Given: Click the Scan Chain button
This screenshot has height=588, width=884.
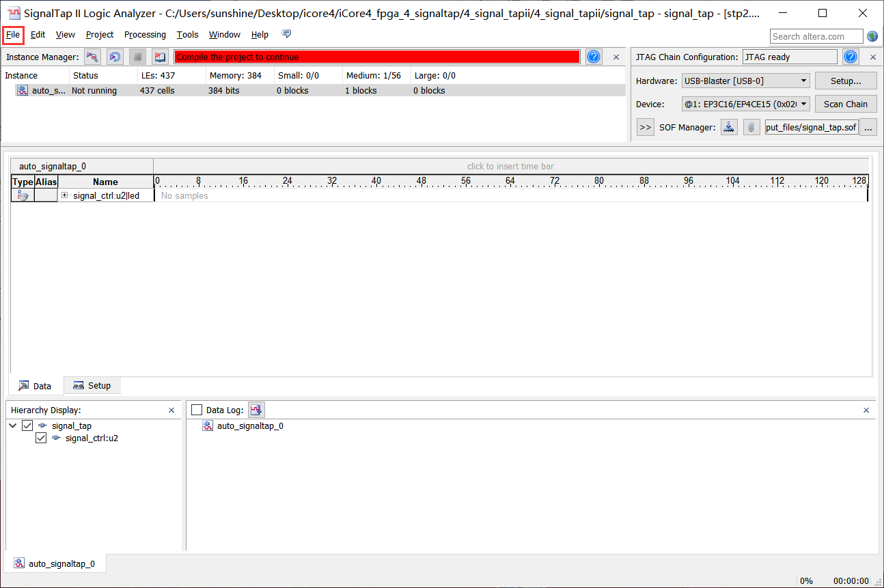Looking at the screenshot, I should pyautogui.click(x=845, y=104).
